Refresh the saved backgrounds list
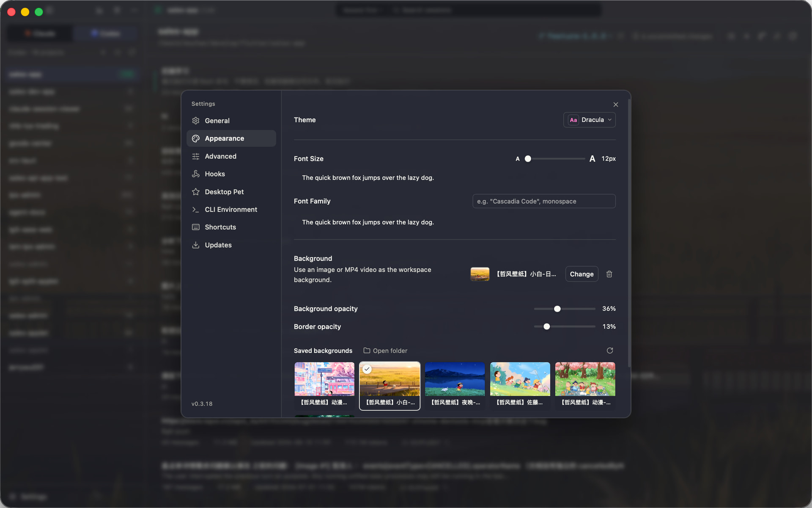The width and height of the screenshot is (812, 508). 610,351
